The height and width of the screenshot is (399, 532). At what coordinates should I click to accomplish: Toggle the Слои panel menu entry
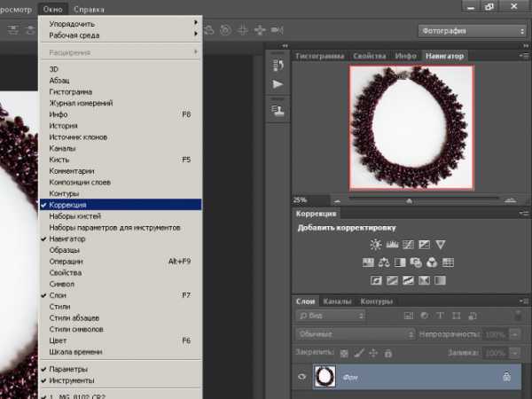(x=57, y=294)
